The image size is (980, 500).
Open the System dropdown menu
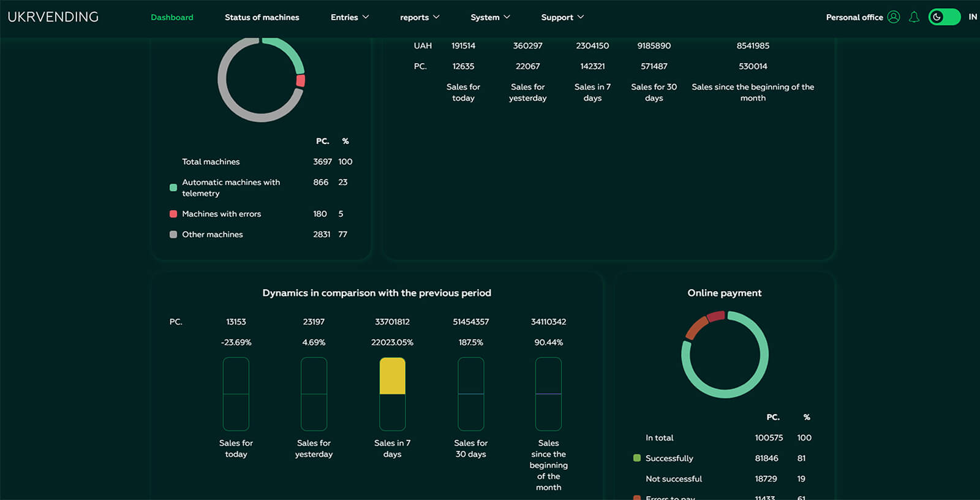click(490, 17)
